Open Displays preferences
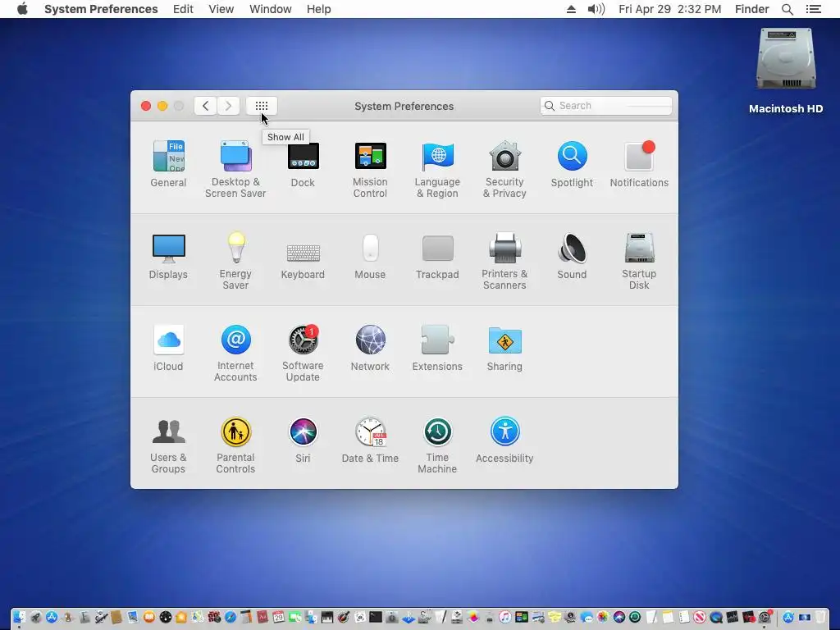The width and height of the screenshot is (840, 630). coord(168,256)
